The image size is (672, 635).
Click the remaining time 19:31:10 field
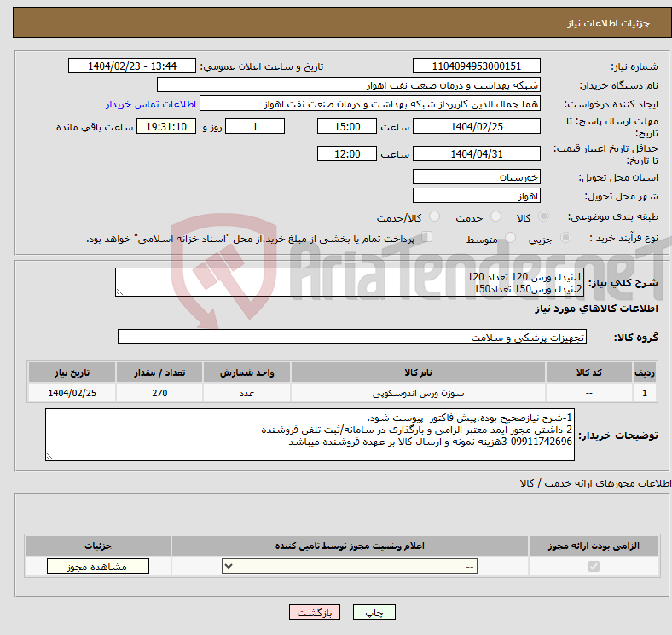(x=166, y=127)
